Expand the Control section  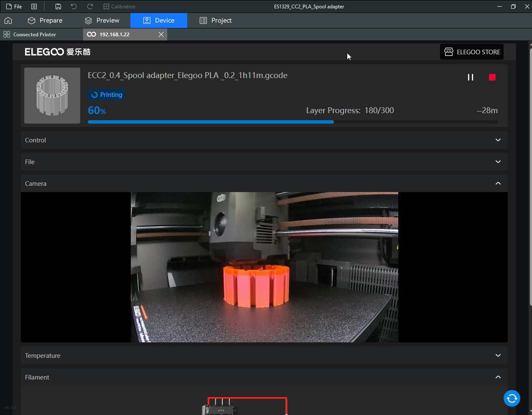498,140
